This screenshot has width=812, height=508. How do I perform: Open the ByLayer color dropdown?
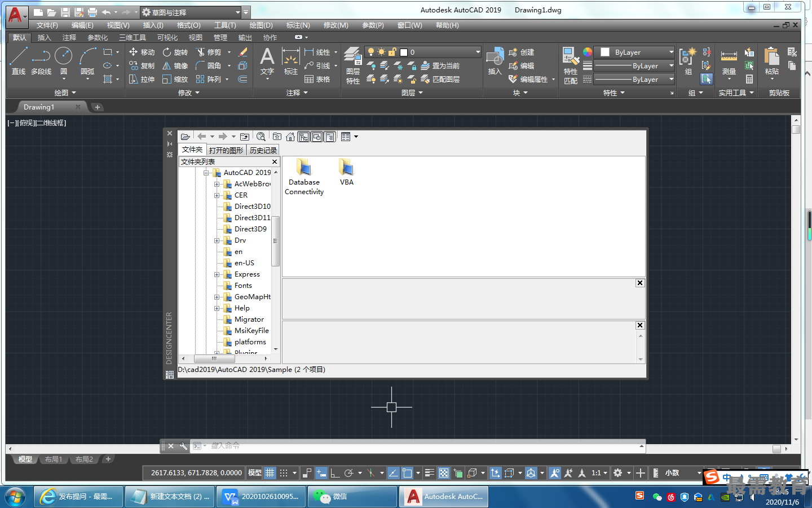pos(636,52)
